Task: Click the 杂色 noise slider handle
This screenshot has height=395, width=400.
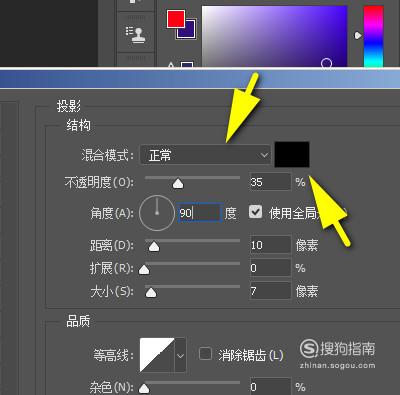Action: 144,388
